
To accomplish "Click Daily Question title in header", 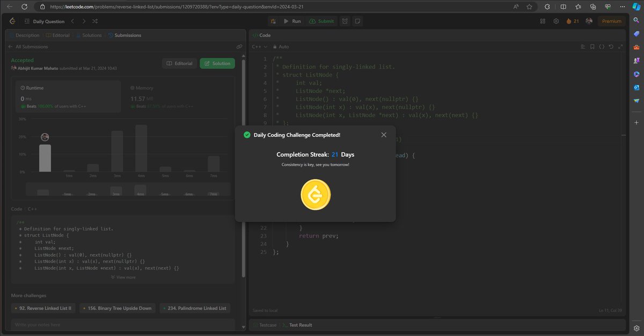I will pos(49,21).
